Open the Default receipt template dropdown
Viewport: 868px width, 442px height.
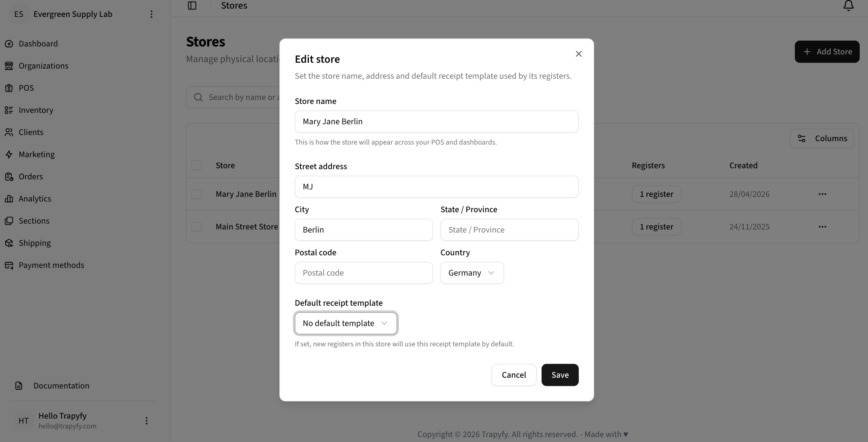[x=346, y=323]
